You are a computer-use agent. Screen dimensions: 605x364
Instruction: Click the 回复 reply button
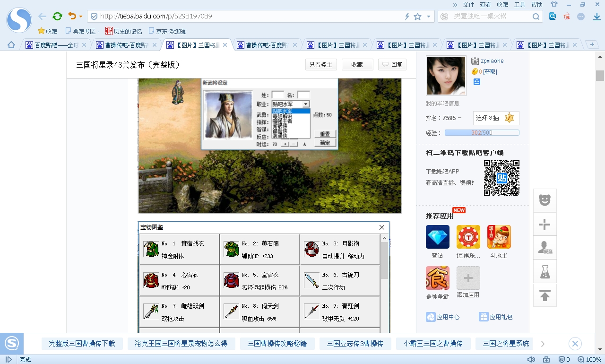point(392,65)
